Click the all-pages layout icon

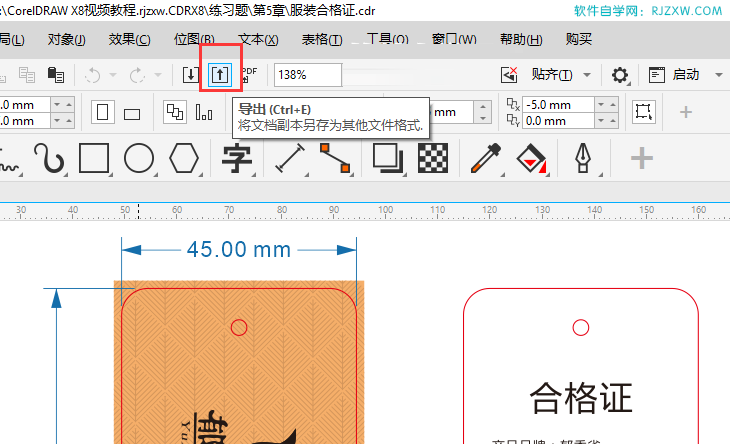tap(175, 112)
